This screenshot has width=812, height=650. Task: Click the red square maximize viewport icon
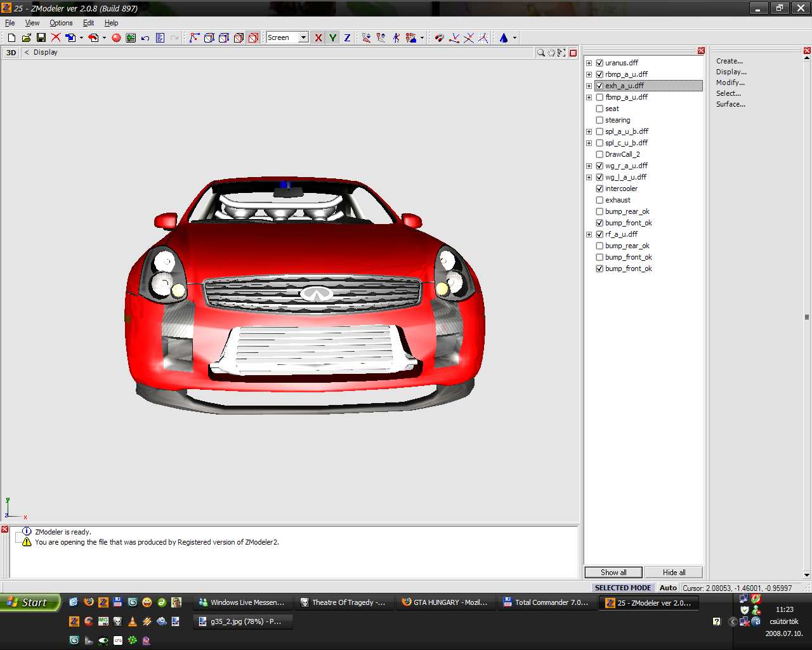pos(573,53)
